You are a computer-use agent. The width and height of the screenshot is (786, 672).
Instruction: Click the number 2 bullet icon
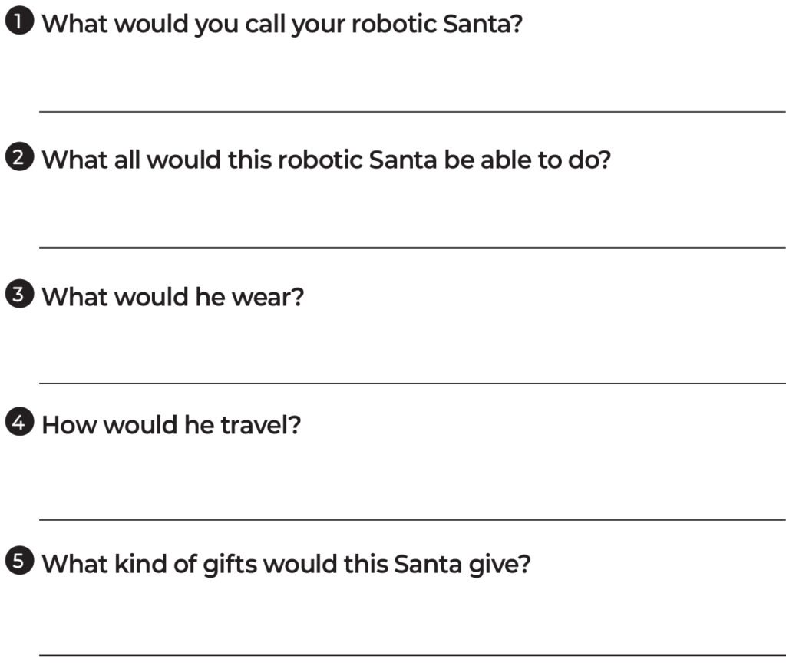pos(18,159)
